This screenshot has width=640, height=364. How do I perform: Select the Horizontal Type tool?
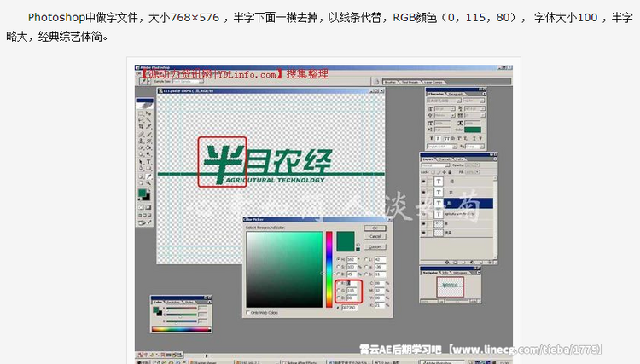pyautogui.click(x=148, y=161)
